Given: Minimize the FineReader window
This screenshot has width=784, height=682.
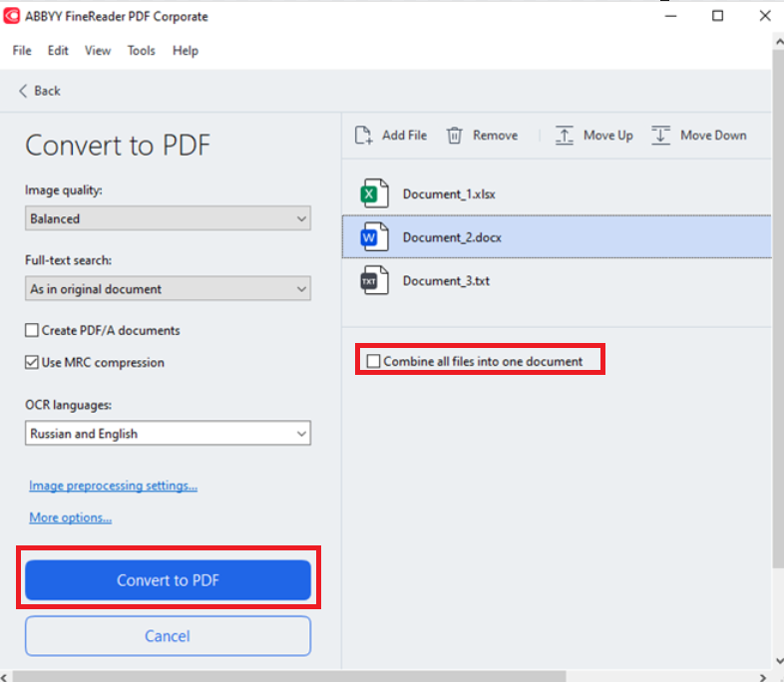Looking at the screenshot, I should pyautogui.click(x=670, y=16).
